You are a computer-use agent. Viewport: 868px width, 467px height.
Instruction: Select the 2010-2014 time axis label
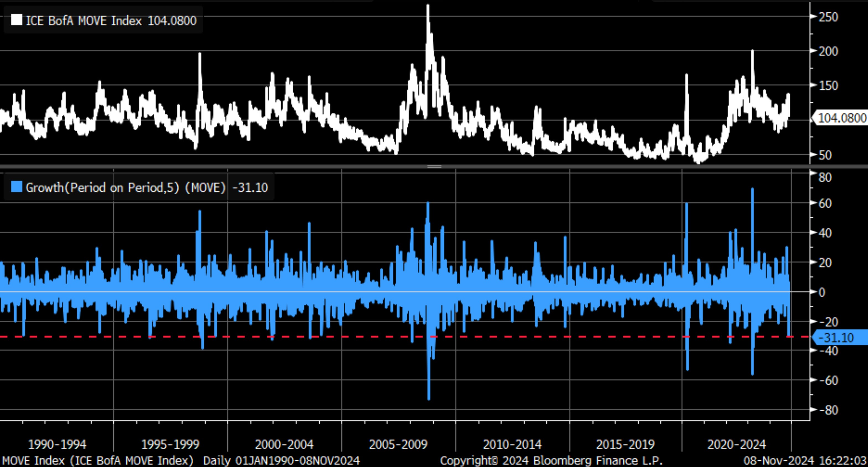coord(512,444)
